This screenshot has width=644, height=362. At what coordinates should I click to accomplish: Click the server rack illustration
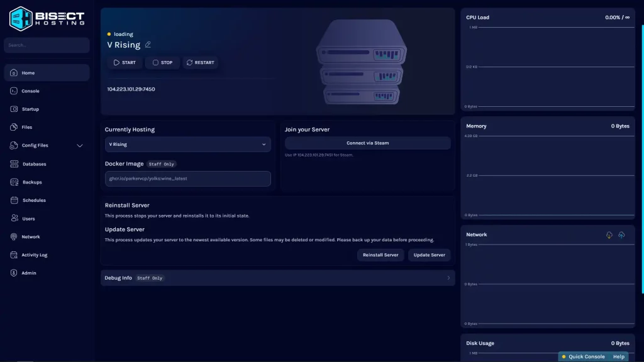click(362, 62)
